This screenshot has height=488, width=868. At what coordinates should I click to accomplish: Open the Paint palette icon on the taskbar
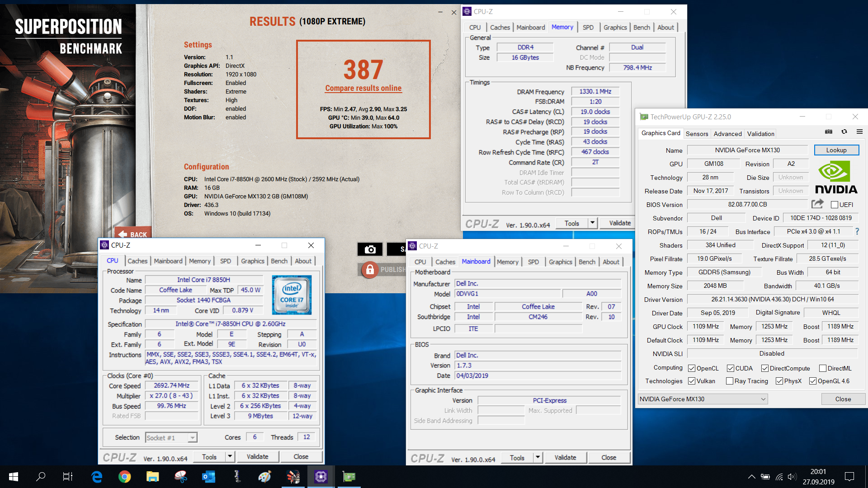click(x=265, y=477)
